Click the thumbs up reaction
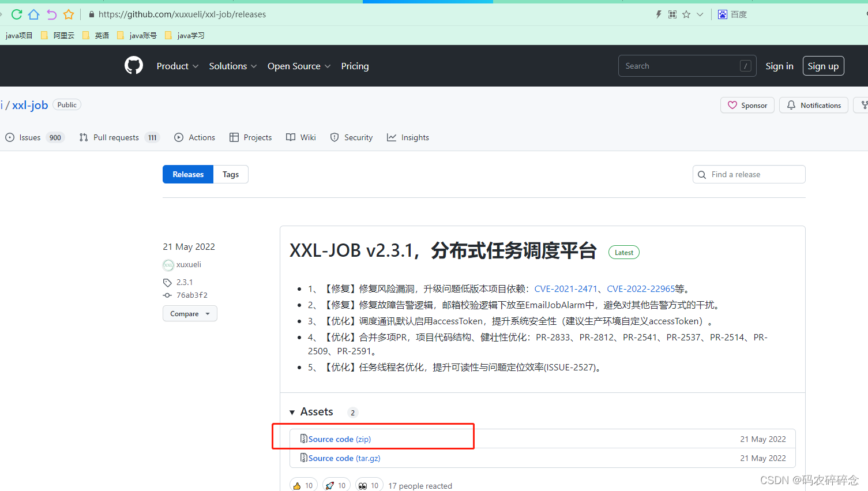This screenshot has width=868, height=491. click(x=303, y=485)
